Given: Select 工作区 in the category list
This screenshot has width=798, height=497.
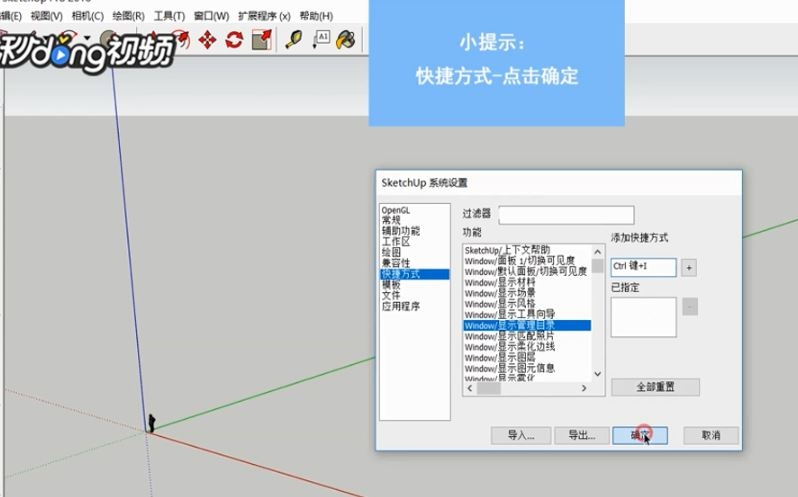Looking at the screenshot, I should pyautogui.click(x=395, y=242).
